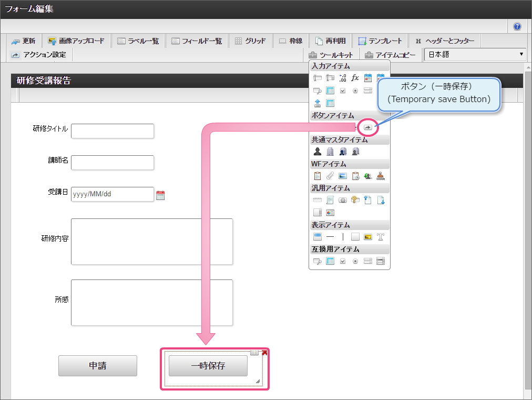Select the function (fx) item in toolkit
Screen dimensions: 532x400
[x=355, y=78]
